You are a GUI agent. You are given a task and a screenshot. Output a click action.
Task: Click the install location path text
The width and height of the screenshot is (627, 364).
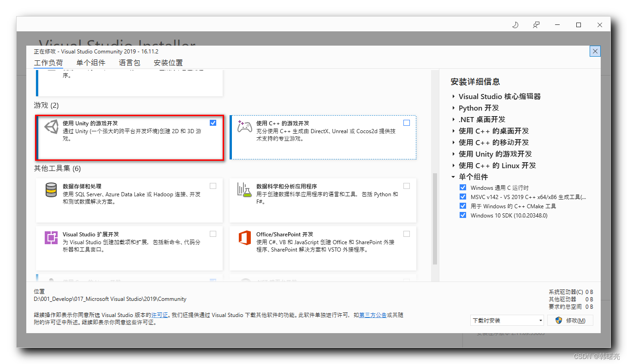click(x=110, y=299)
